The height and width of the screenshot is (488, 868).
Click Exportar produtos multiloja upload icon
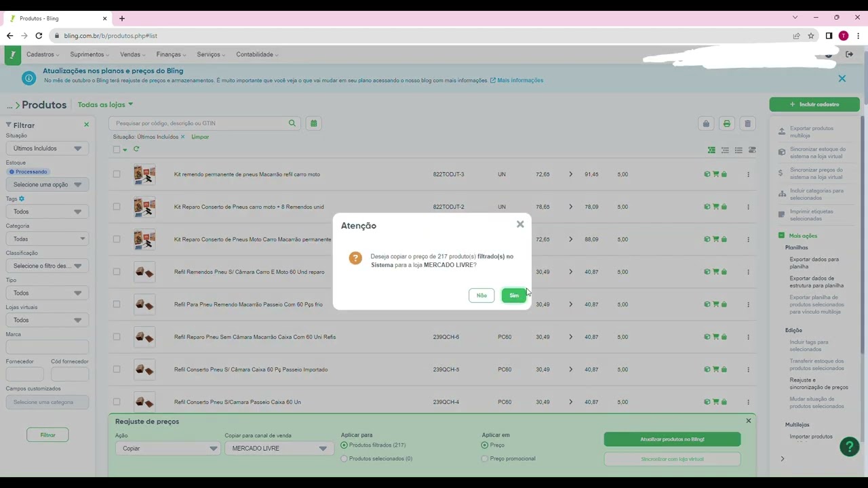[782, 131]
